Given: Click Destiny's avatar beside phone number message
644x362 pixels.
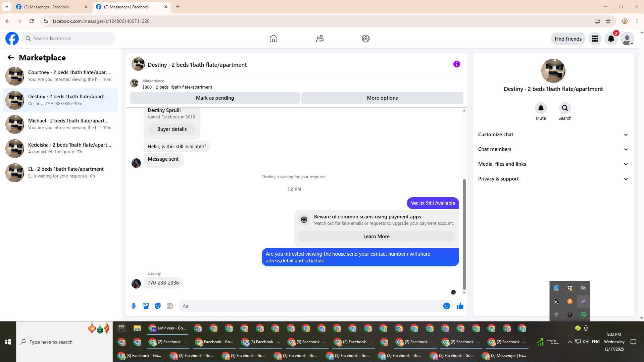Looking at the screenshot, I should coord(136,284).
